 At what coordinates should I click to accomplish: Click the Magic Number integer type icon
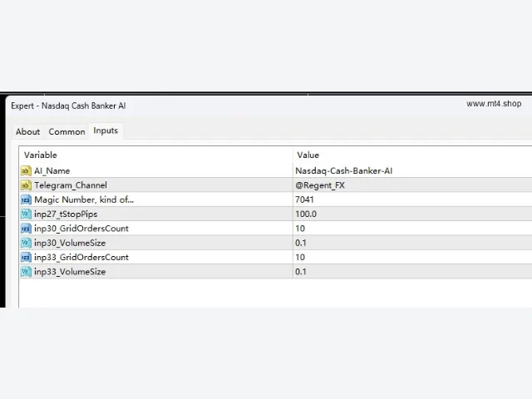click(x=26, y=199)
